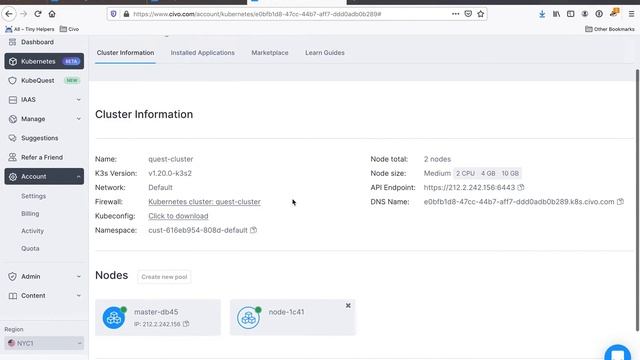Screen dimensions: 640x360
Task: Click the page vertical scrollbar
Action: [637, 200]
